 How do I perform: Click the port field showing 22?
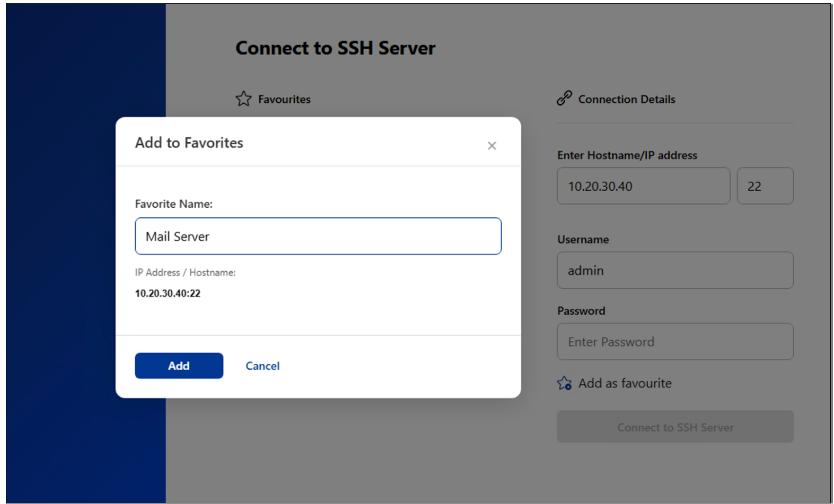click(765, 186)
